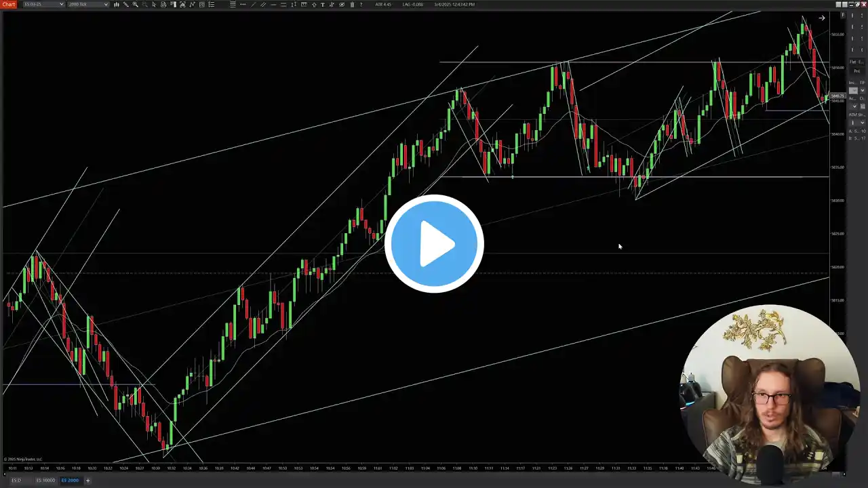
Task: Toggle the F fixed-scale button on price axis
Action: click(843, 15)
